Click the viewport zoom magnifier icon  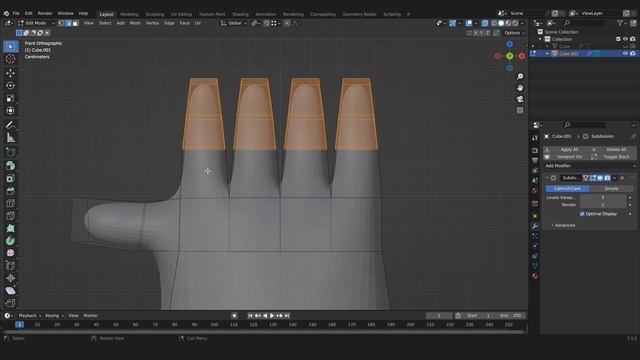click(520, 77)
